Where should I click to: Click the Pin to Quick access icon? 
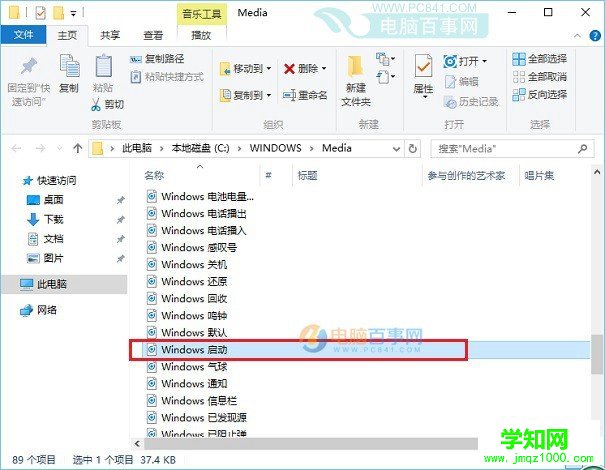pyautogui.click(x=29, y=66)
